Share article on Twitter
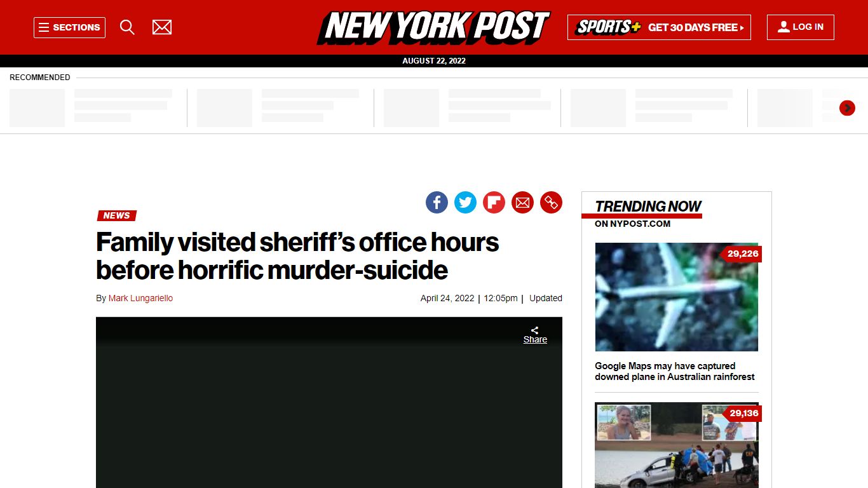This screenshot has height=488, width=868. click(465, 203)
